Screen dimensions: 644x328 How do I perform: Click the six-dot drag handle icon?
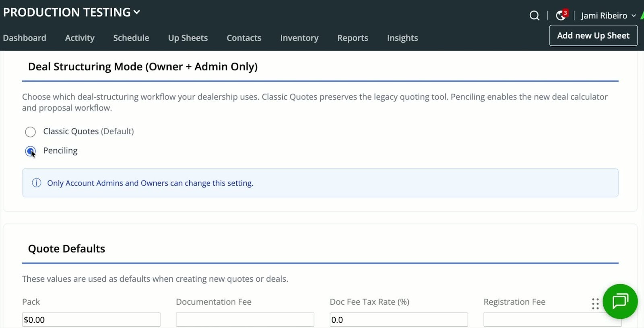pos(595,304)
